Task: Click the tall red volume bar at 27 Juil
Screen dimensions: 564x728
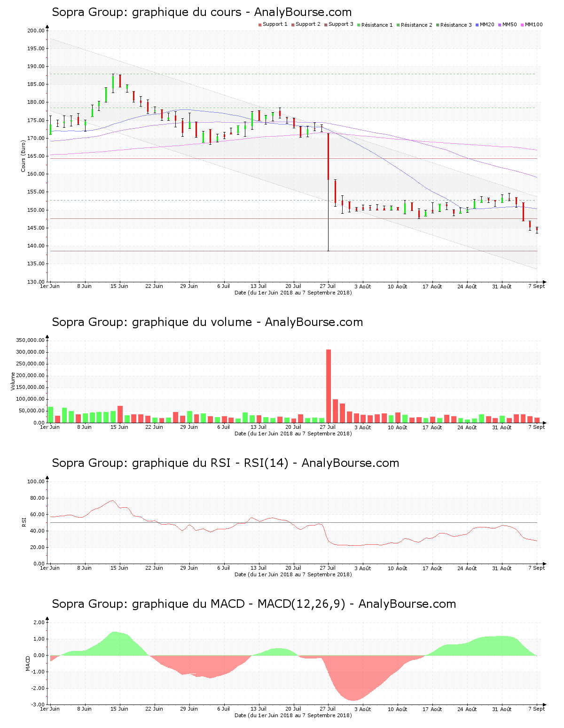Action: (329, 386)
